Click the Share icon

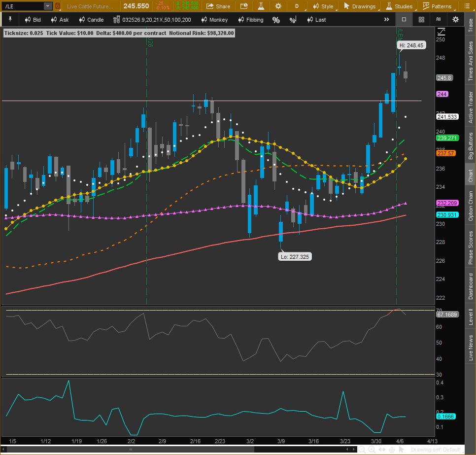click(x=218, y=6)
